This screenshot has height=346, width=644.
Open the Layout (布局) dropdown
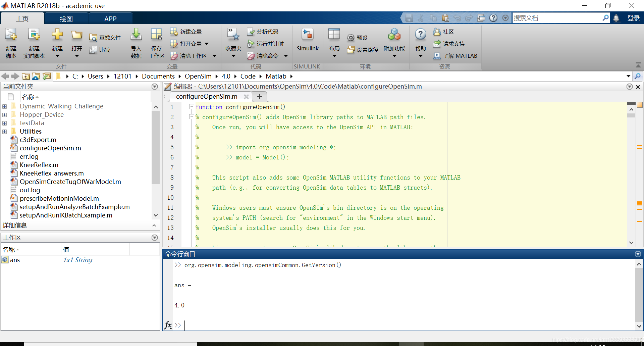(334, 56)
